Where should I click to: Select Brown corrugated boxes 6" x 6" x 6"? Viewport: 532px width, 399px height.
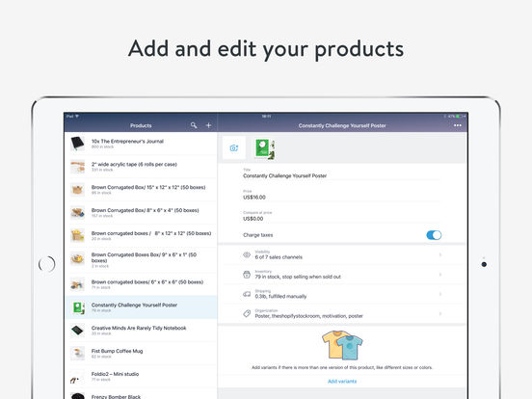click(141, 284)
